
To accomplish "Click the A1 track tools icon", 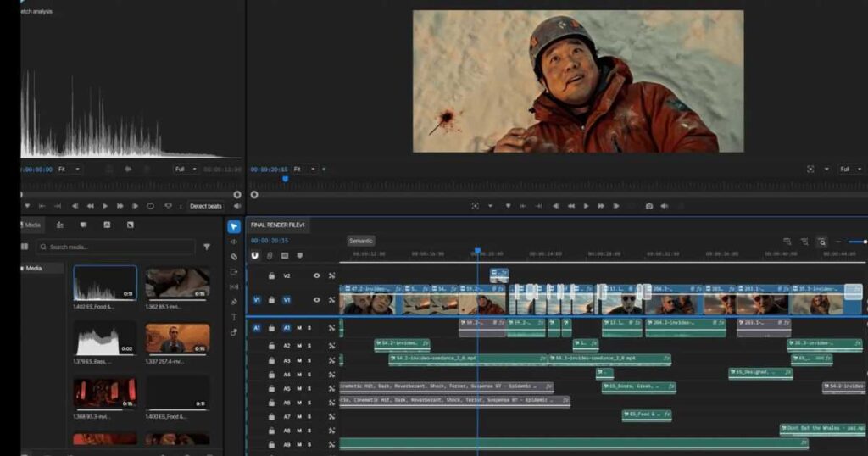I will pos(331,328).
